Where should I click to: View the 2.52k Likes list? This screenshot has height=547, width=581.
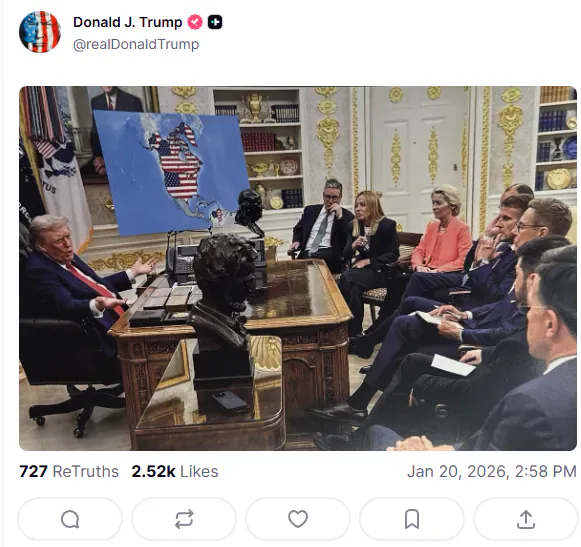click(175, 471)
